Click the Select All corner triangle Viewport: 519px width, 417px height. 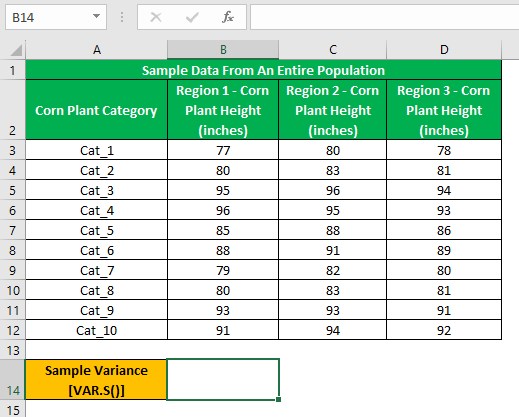[x=16, y=50]
